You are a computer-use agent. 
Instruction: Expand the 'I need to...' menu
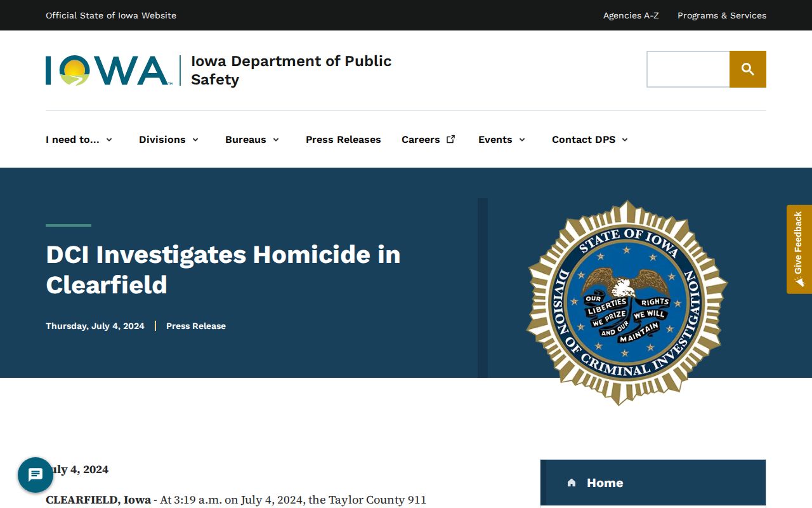pos(79,140)
